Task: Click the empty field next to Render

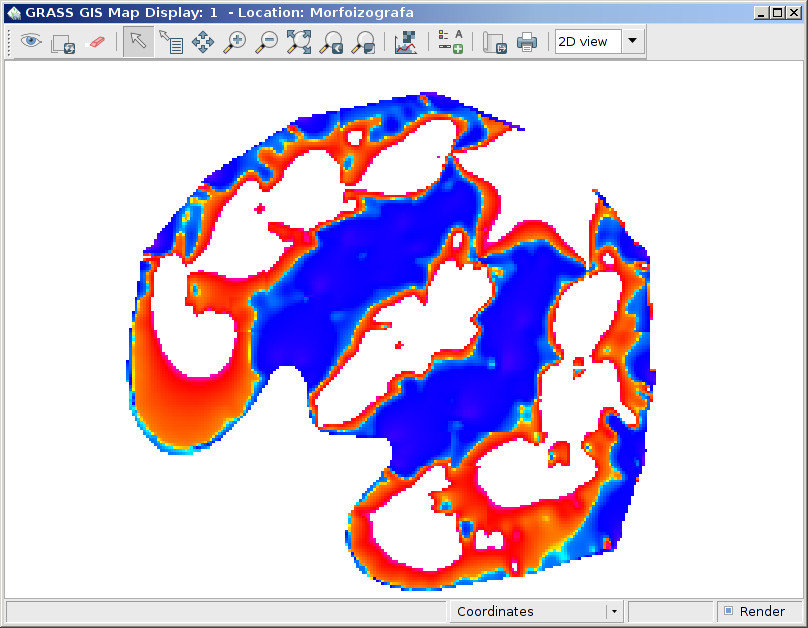Action: click(x=670, y=612)
